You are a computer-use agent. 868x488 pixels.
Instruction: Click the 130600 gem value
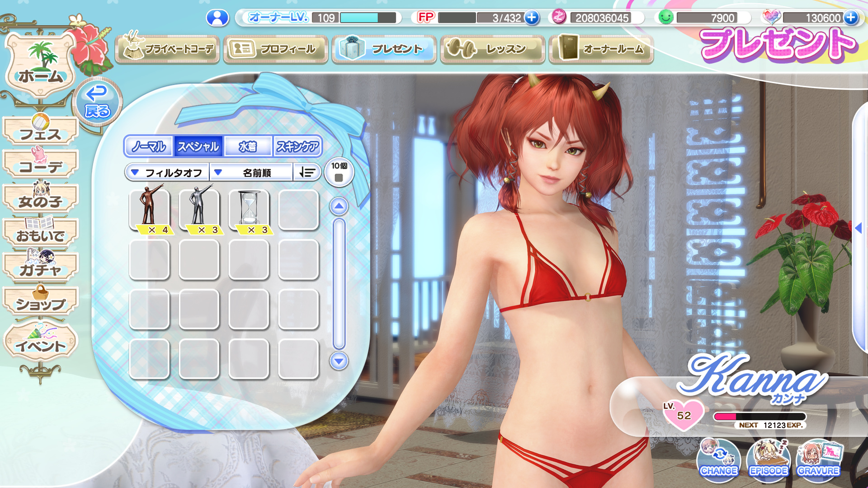coord(823,18)
